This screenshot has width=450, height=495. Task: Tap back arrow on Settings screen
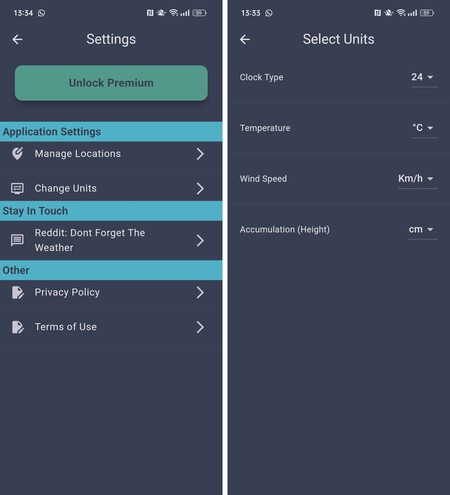(17, 39)
